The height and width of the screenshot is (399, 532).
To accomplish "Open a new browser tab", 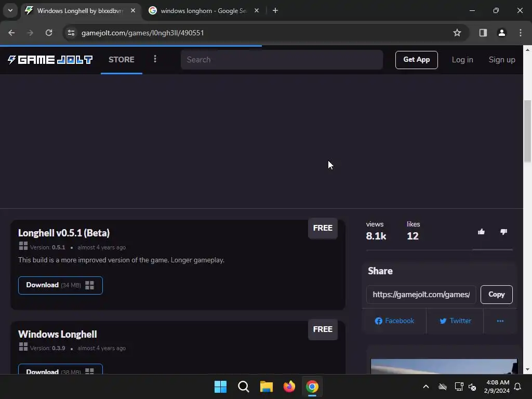I will tap(275, 10).
